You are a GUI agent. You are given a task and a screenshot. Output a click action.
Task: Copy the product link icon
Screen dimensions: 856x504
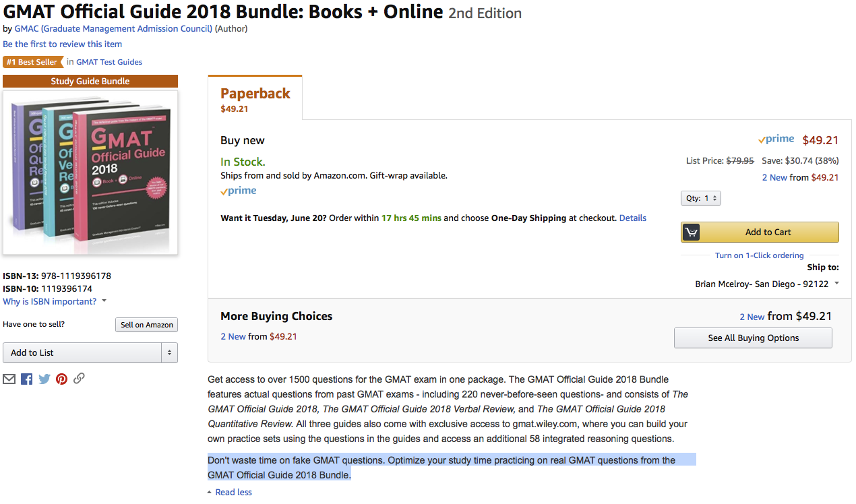coord(79,378)
